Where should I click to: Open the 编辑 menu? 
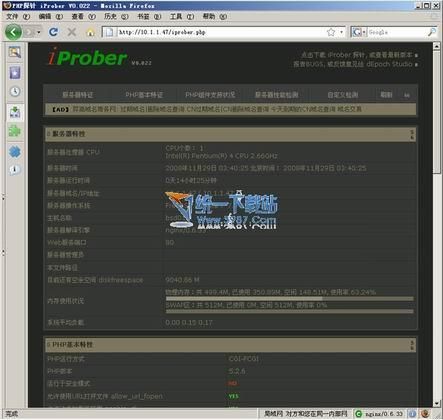pyautogui.click(x=50, y=16)
